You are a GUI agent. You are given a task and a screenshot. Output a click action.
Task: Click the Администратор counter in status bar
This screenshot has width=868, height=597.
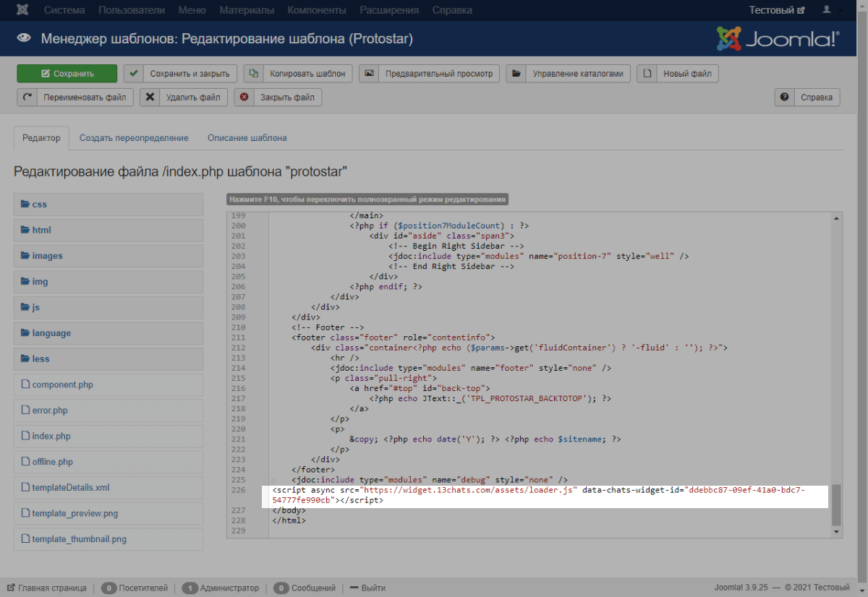220,588
